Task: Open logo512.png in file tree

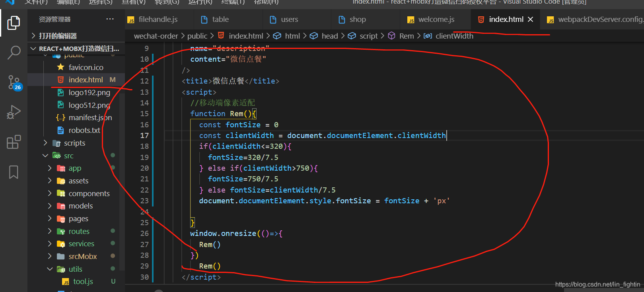Action: pyautogui.click(x=89, y=105)
